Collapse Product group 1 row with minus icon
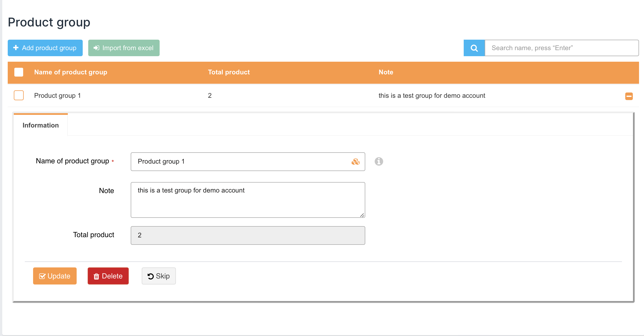 point(629,96)
